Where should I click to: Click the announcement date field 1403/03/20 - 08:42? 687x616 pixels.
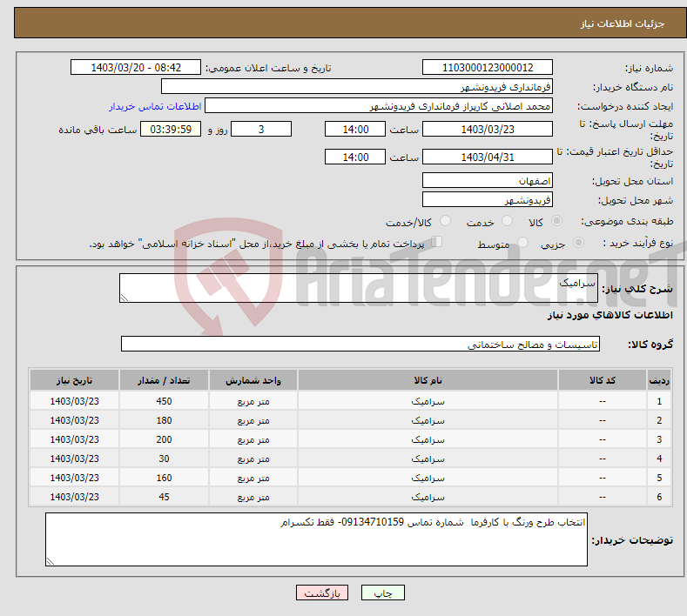tap(135, 67)
